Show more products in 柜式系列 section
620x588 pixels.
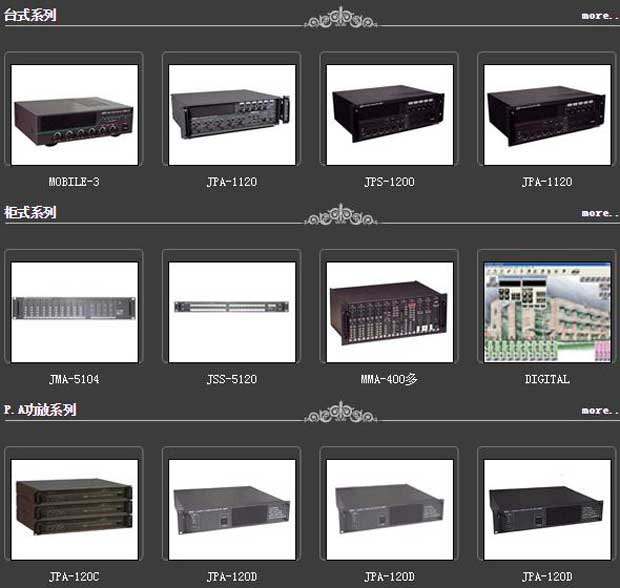click(x=599, y=213)
